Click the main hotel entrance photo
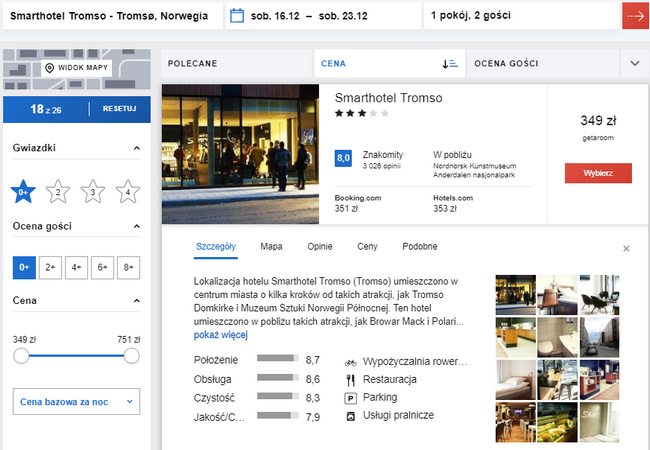 point(240,154)
